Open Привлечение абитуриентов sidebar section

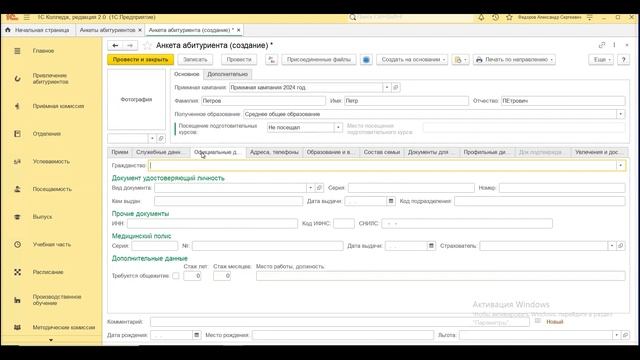(x=50, y=78)
